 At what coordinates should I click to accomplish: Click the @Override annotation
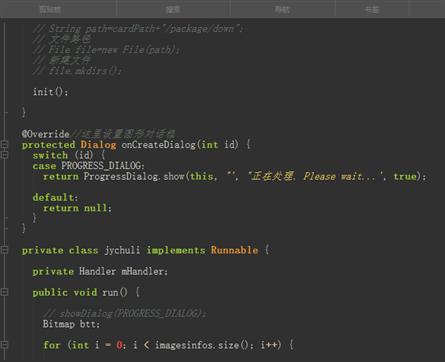tap(45, 134)
